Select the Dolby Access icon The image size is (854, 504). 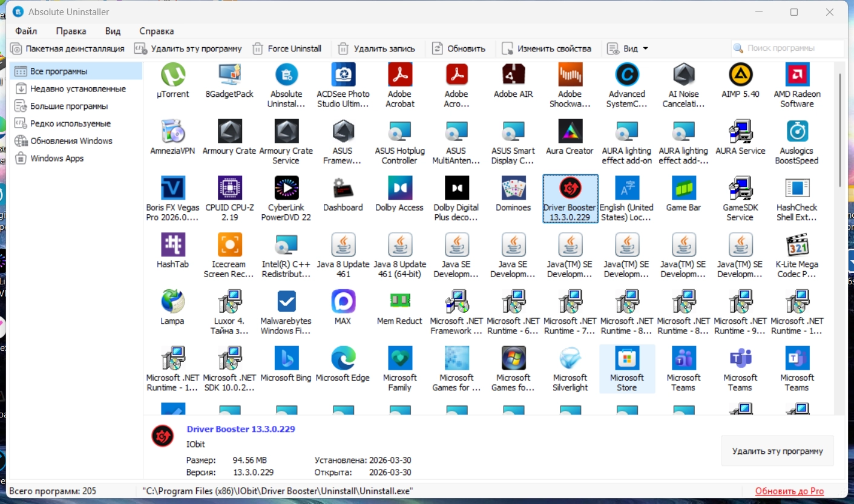399,188
